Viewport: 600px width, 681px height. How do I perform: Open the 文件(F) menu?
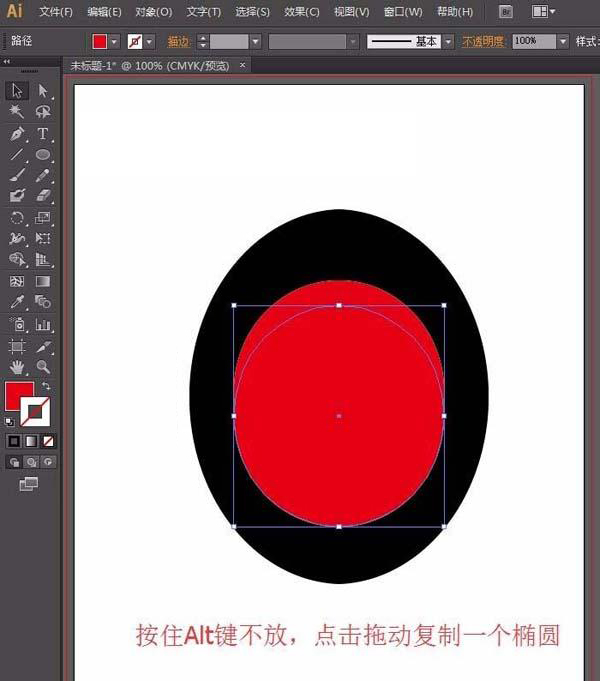pyautogui.click(x=56, y=12)
